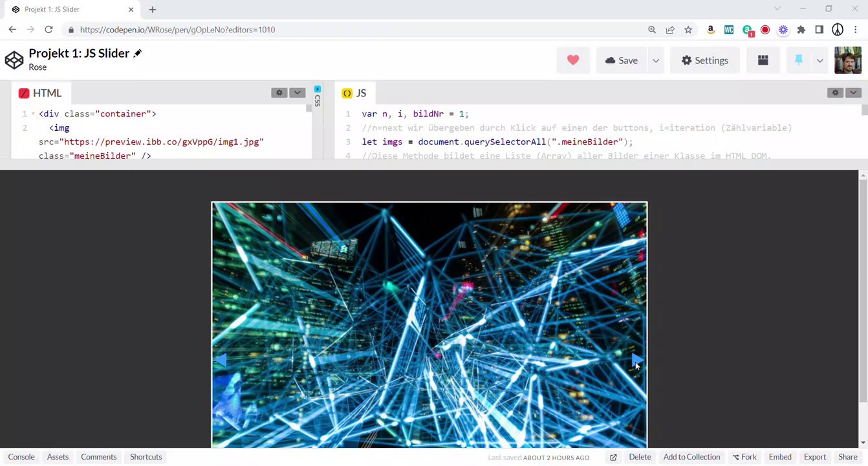The height and width of the screenshot is (466, 868).
Task: Click the Rose author name link
Action: pyautogui.click(x=38, y=67)
